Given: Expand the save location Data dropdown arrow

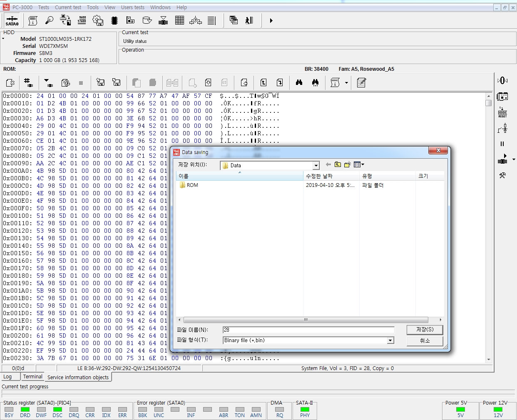Looking at the screenshot, I should 316,165.
